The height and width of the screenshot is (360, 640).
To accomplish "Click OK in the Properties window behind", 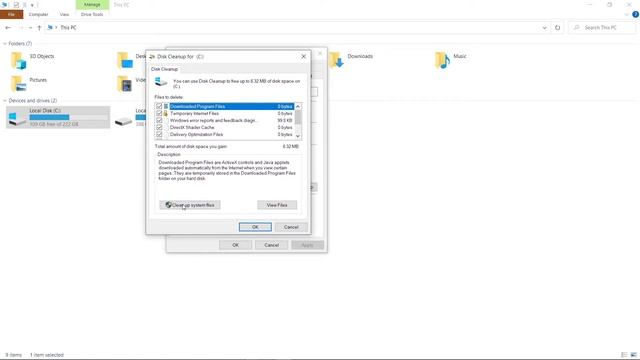I will click(235, 245).
